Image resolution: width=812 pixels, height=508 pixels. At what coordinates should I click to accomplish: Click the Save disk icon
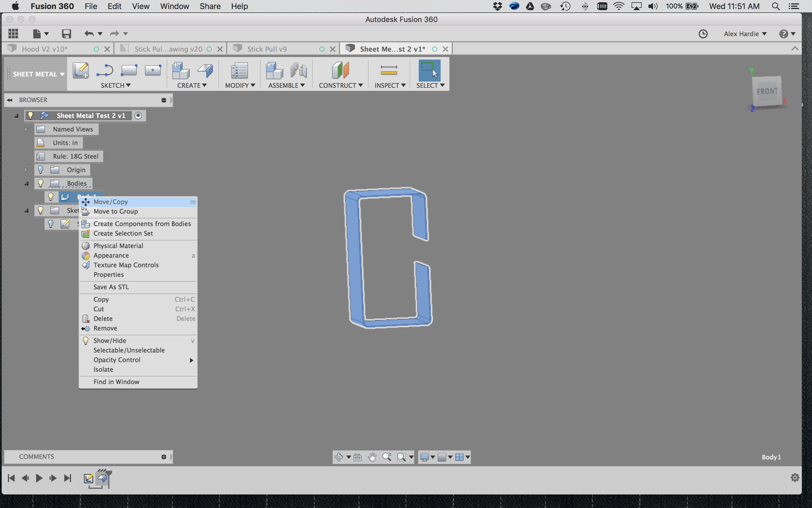click(67, 34)
